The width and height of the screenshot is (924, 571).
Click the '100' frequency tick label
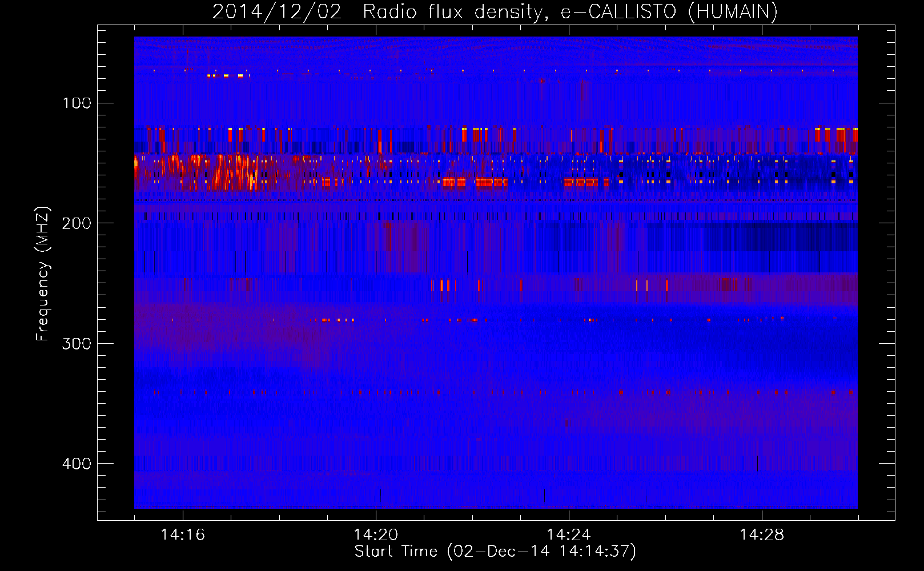click(x=77, y=103)
